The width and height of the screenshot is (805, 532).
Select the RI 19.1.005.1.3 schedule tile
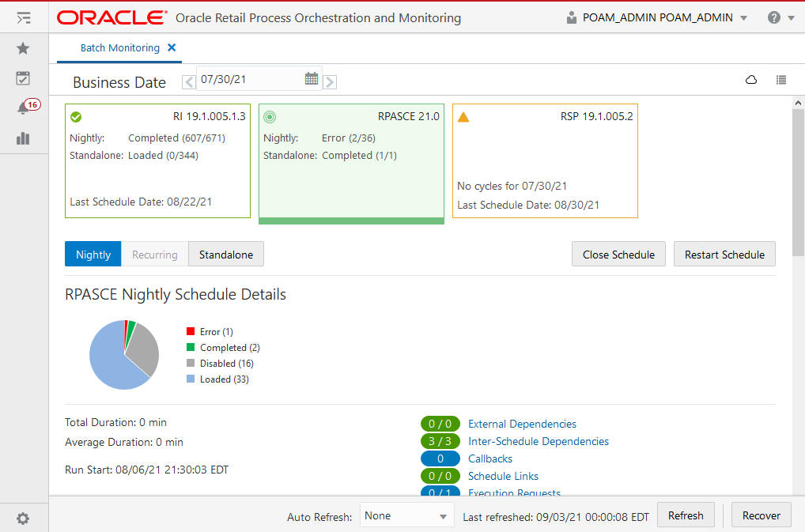(157, 160)
